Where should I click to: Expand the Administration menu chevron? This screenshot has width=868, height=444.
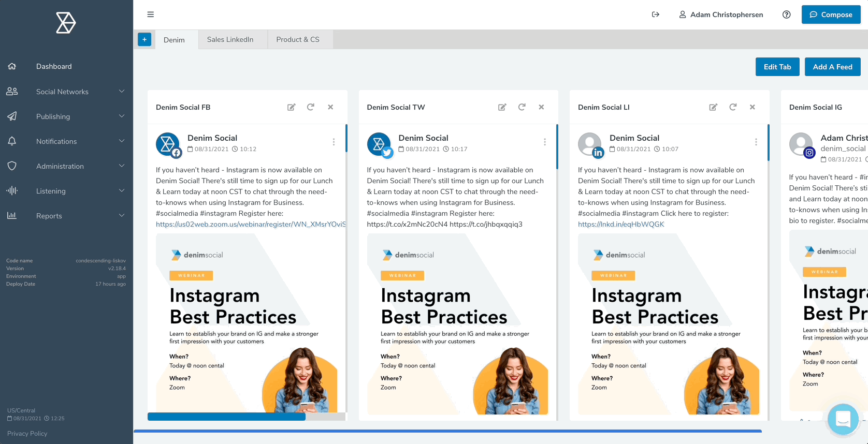tap(122, 166)
